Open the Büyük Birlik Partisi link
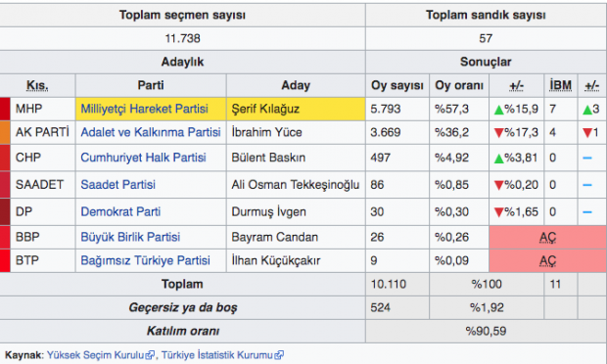Screen dimensions: 607x364 point(130,237)
